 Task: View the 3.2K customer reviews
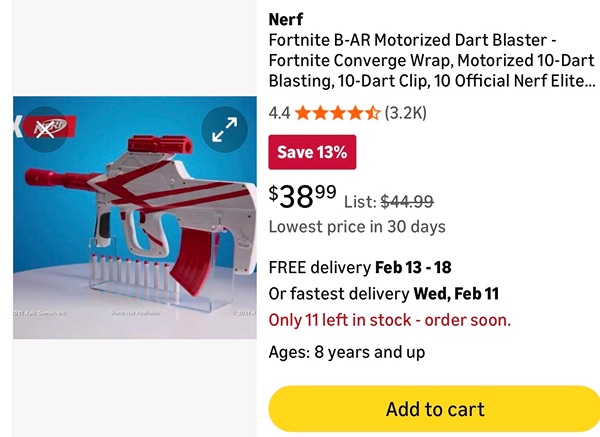point(406,113)
